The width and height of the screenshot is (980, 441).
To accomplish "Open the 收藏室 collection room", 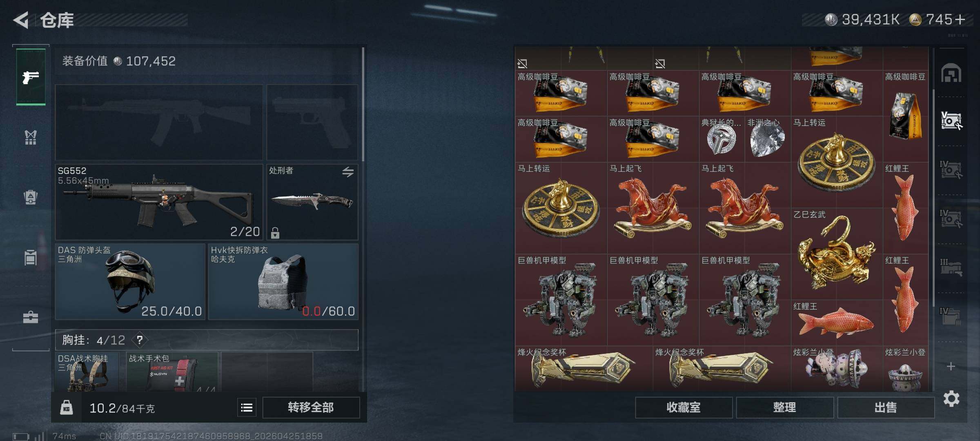I will [x=684, y=408].
